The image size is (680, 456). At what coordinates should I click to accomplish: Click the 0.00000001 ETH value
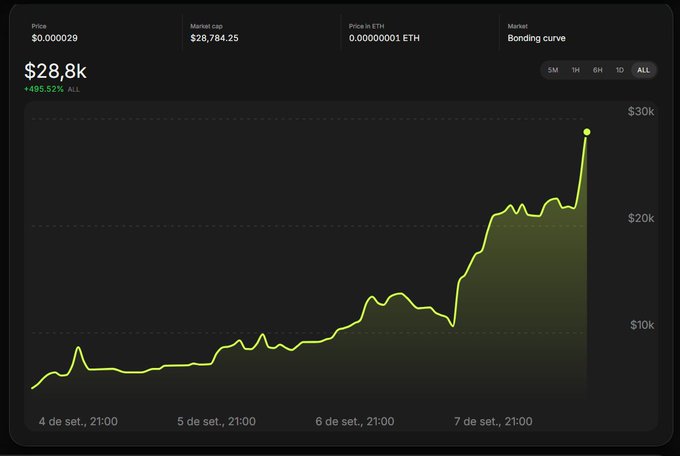(384, 38)
